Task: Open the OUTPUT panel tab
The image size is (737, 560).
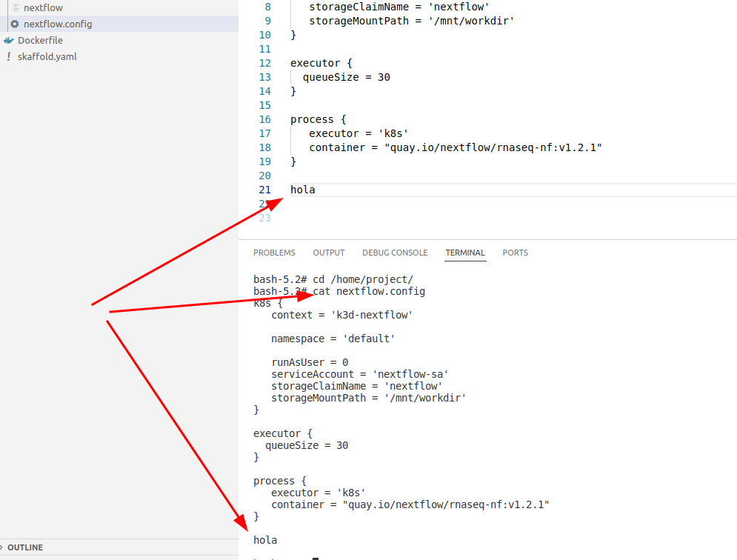Action: pyautogui.click(x=329, y=253)
